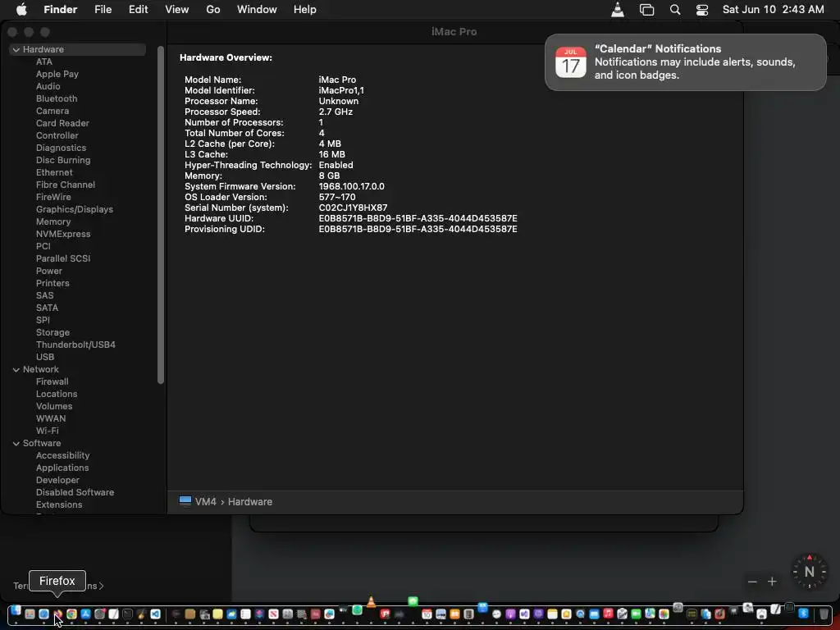Click the menu bar date and time
This screenshot has height=630, width=840.
click(x=773, y=9)
